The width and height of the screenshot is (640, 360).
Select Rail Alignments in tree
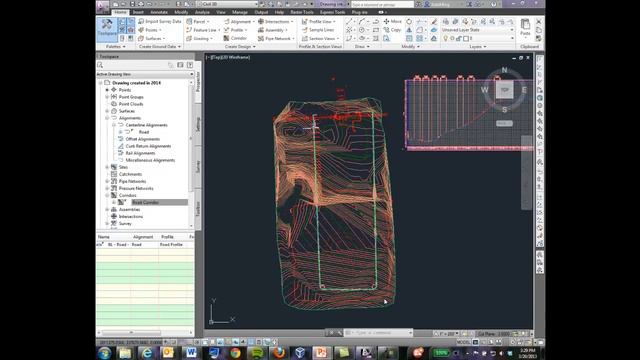[x=140, y=153]
